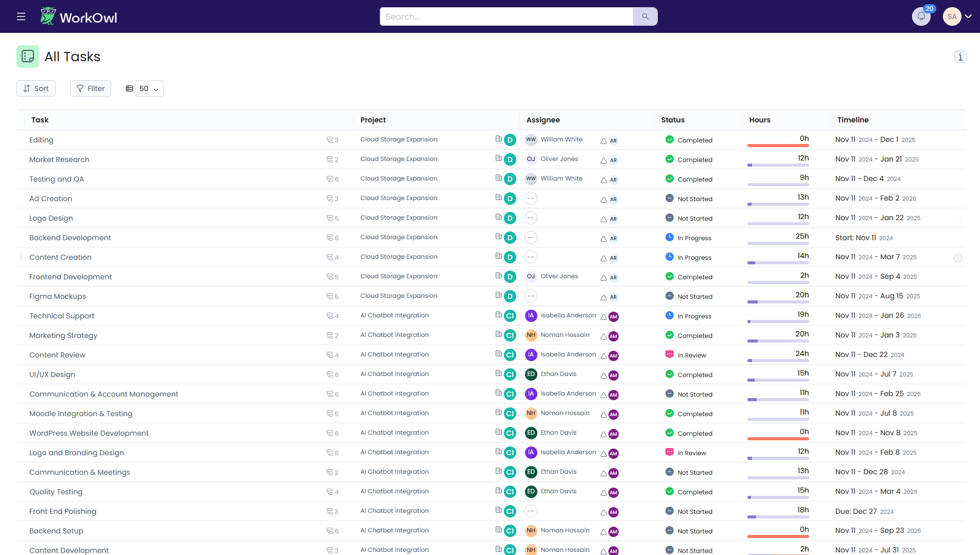980x555 pixels.
Task: Click into the Search input field
Action: click(506, 16)
